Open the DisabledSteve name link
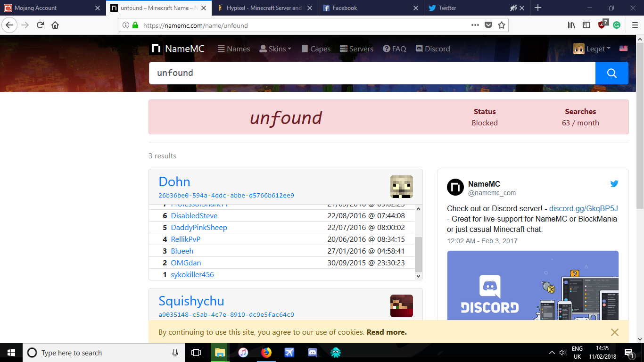Viewport: 644px width, 362px height. pyautogui.click(x=194, y=215)
